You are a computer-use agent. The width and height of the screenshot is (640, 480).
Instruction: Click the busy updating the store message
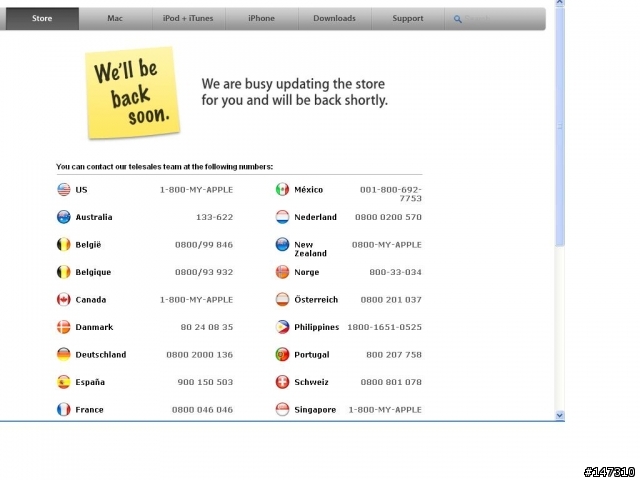tap(294, 92)
